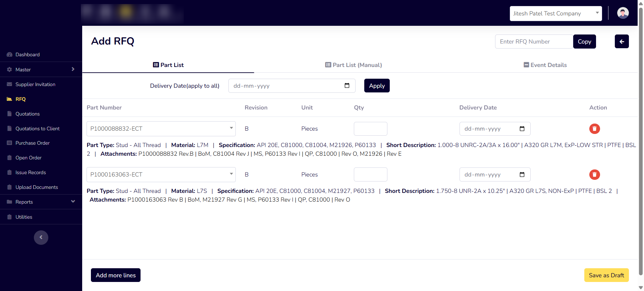
Task: Open calendar picker in P1000163063-ECT row
Action: [522, 174]
